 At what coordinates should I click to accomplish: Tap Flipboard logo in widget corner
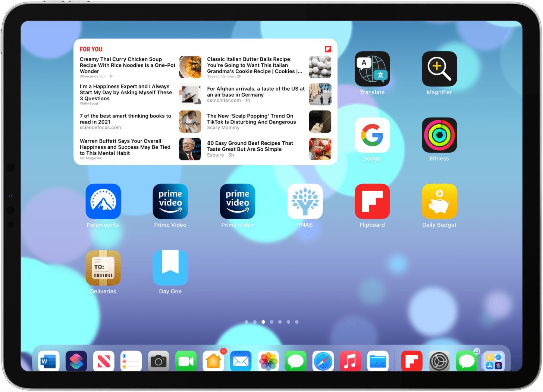(x=328, y=49)
